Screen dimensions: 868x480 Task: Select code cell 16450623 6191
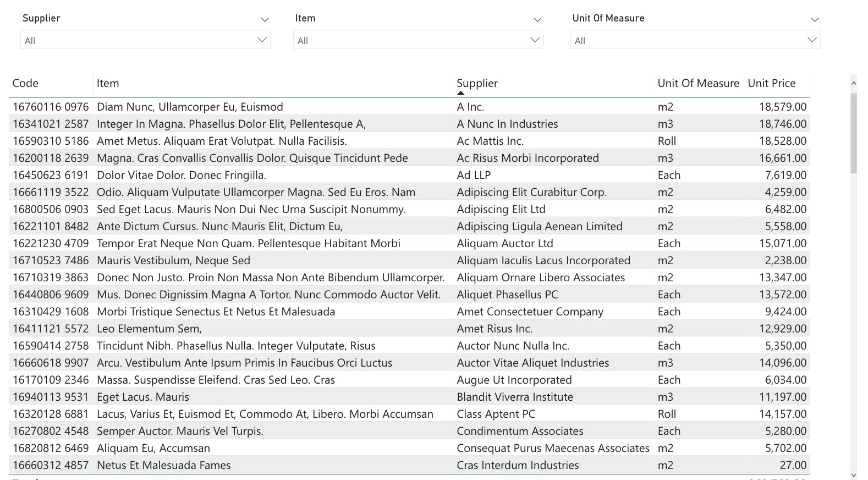51,175
